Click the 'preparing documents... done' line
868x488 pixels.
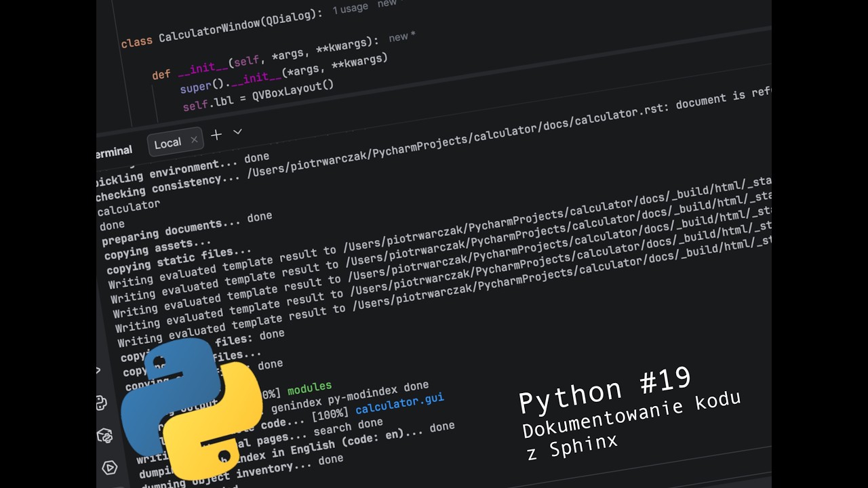click(186, 229)
